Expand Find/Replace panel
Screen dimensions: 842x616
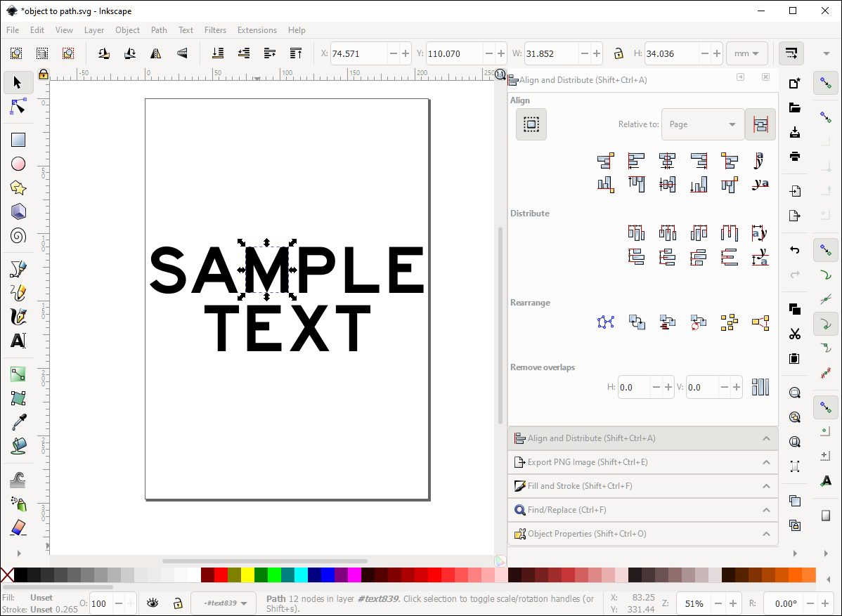pos(642,510)
